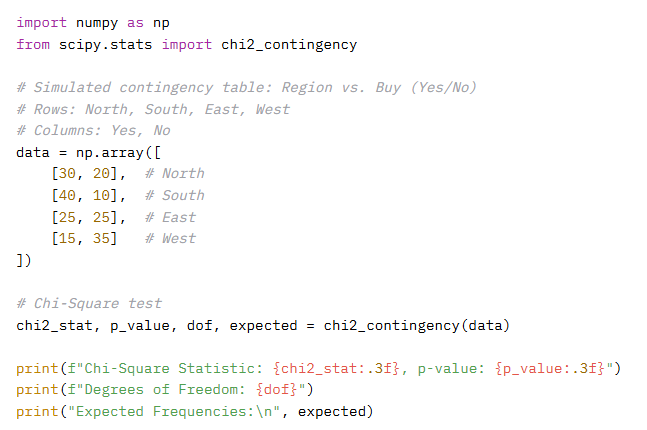Click the closing '])' bracket line
Image resolution: width=647 pixels, height=430 pixels.
pyautogui.click(x=24, y=260)
